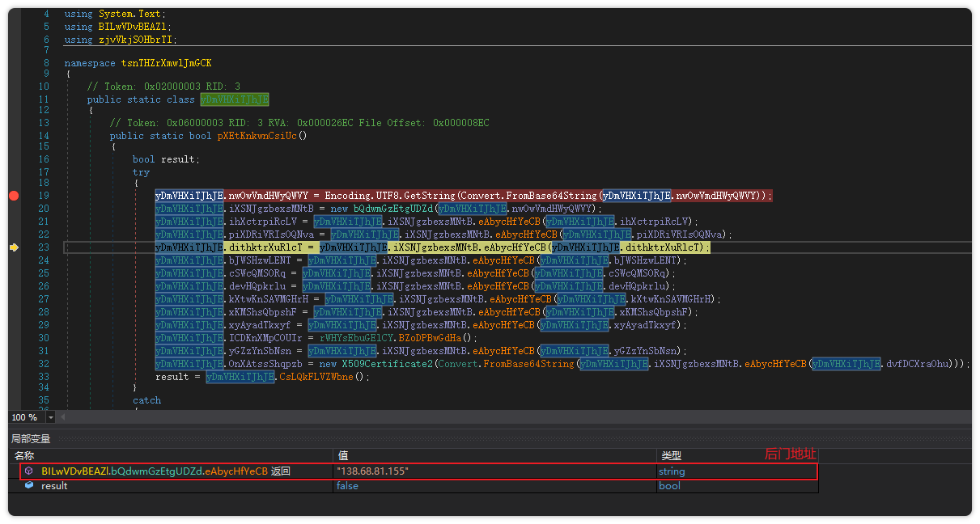980x524 pixels.
Task: Open the 100 % zoom dropdown arrow
Action: [51, 418]
